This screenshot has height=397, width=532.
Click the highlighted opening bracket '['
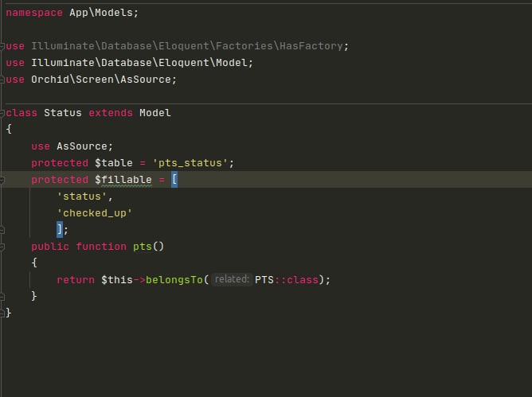174,179
